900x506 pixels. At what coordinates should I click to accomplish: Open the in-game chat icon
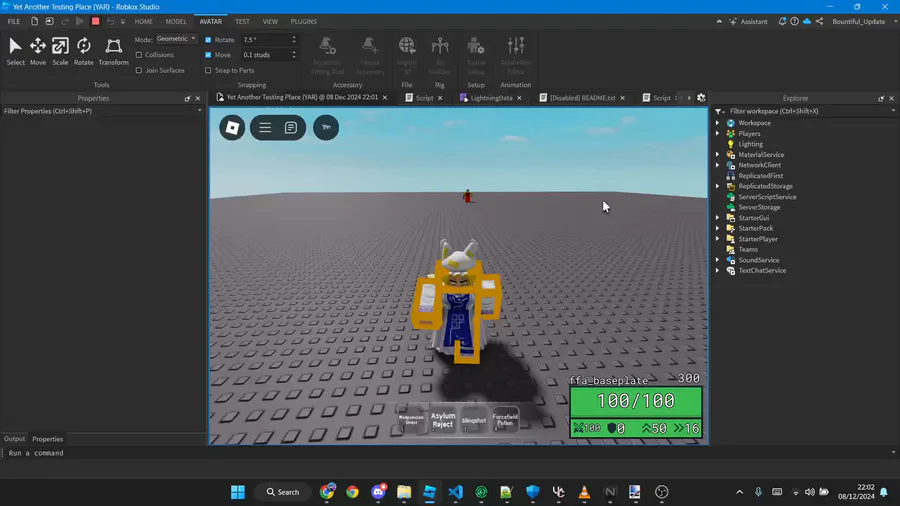(291, 127)
